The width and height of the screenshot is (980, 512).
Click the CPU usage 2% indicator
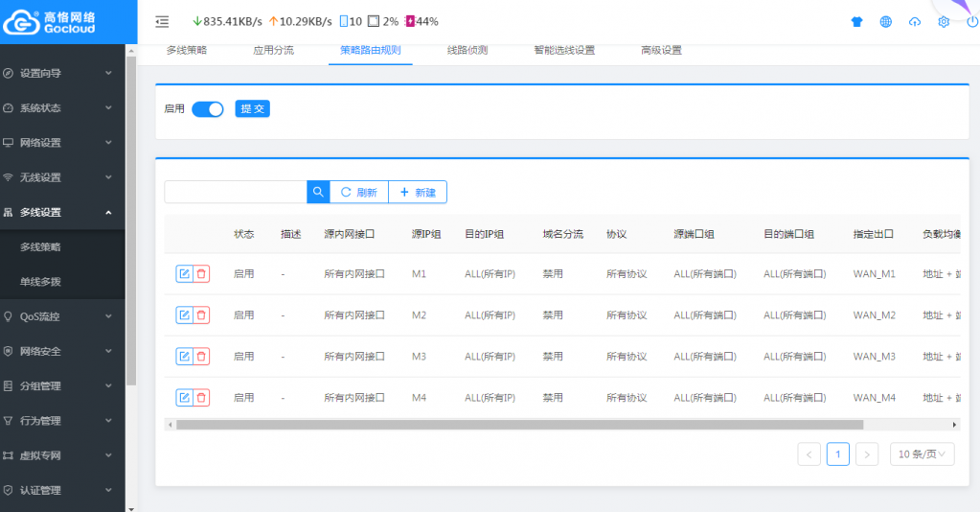click(382, 21)
